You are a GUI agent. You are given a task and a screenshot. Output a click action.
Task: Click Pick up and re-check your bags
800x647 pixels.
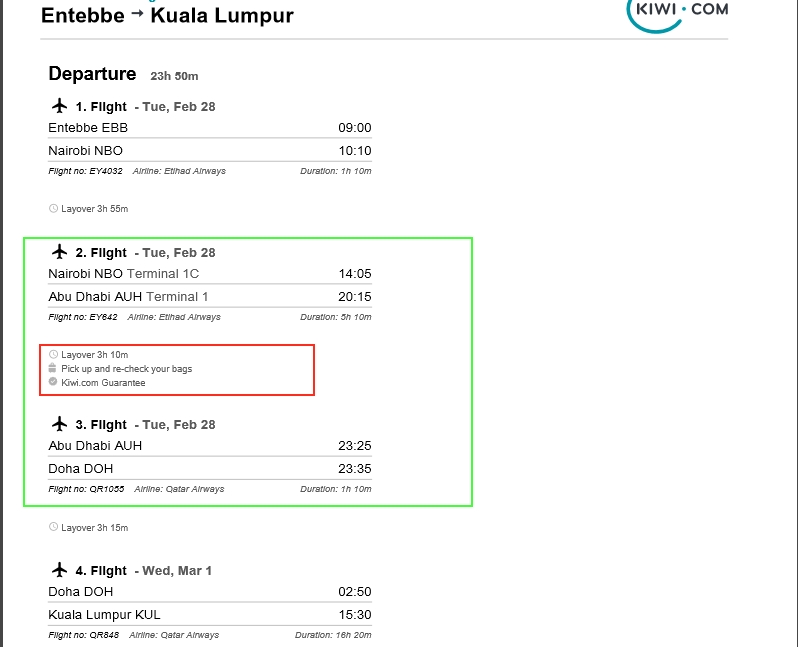pos(127,369)
